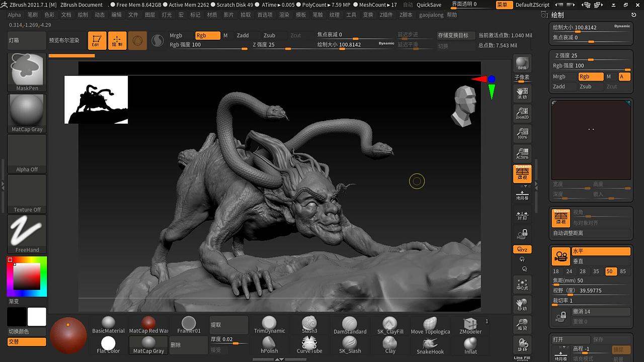The image size is (644, 362).
Task: Toggle the Dynamic 透视 perspective button in side shelf
Action: tap(522, 173)
